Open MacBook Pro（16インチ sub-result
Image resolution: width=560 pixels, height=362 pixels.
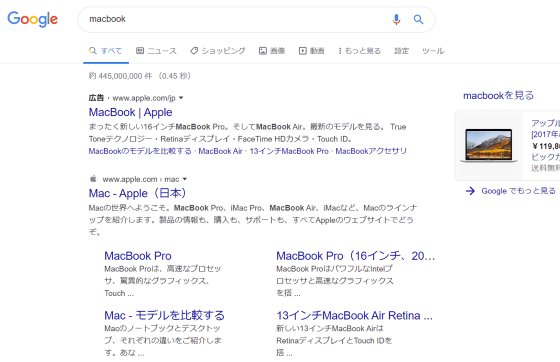pos(355,256)
